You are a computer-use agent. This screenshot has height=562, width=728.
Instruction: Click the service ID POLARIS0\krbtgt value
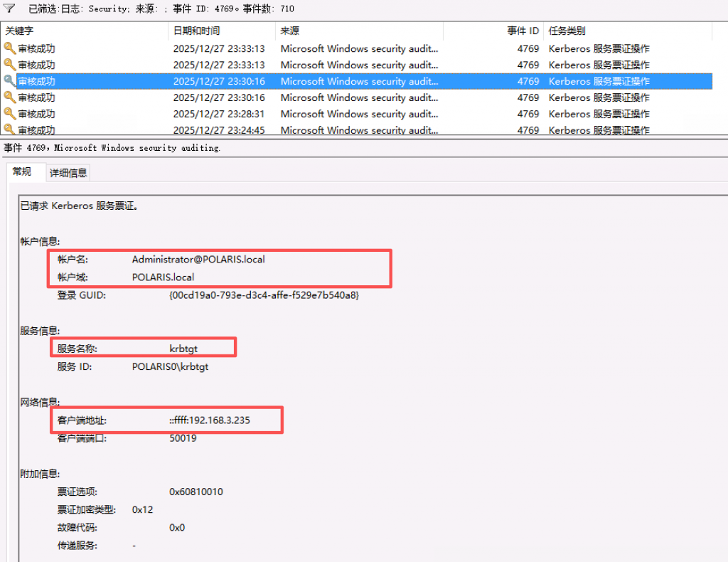point(170,367)
